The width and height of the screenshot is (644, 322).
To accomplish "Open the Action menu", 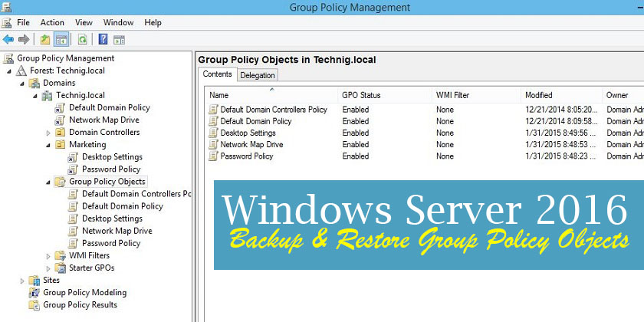I will click(52, 22).
